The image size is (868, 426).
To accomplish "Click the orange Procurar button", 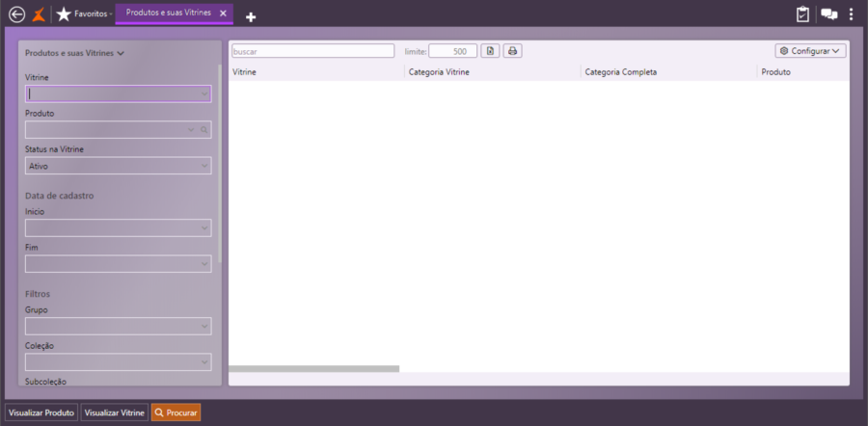I will point(176,413).
